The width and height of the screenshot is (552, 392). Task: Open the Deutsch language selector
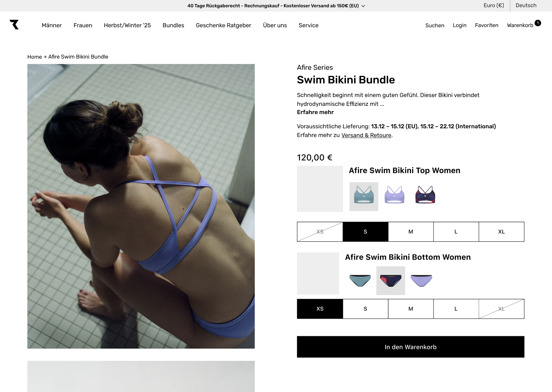click(x=526, y=6)
